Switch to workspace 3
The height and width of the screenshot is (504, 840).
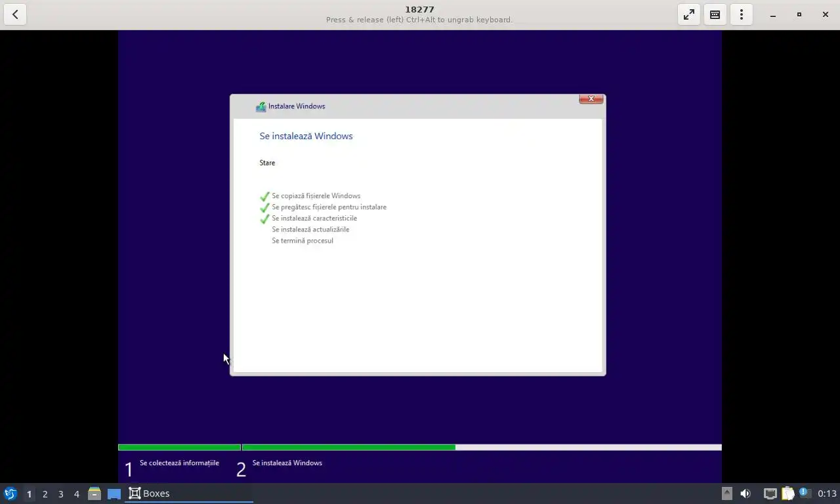pyautogui.click(x=60, y=493)
